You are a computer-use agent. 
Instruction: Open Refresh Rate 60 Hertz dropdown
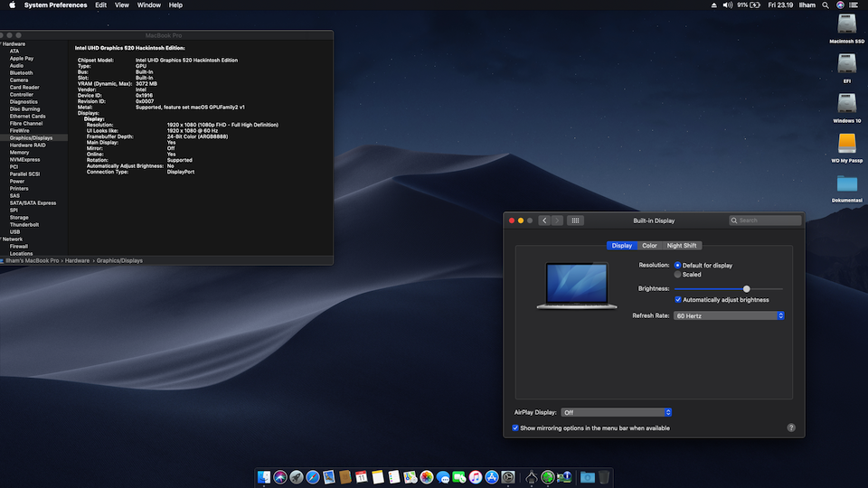coord(729,316)
